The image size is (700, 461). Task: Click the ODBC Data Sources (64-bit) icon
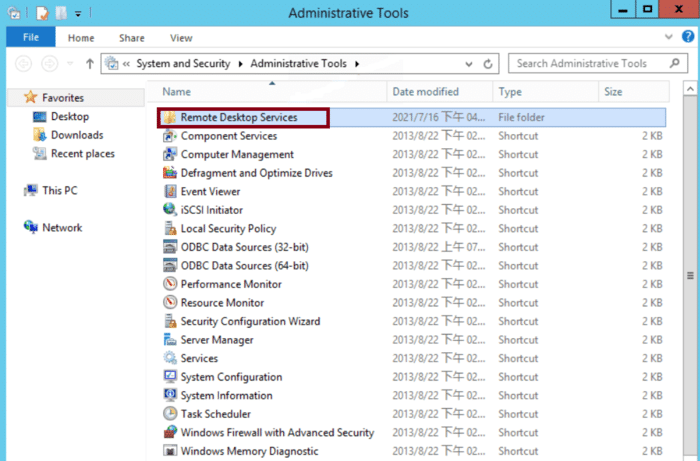coord(170,266)
